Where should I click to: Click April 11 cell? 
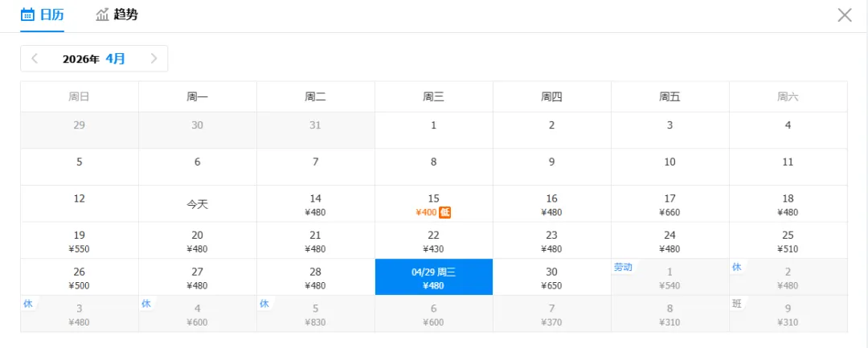tap(788, 166)
